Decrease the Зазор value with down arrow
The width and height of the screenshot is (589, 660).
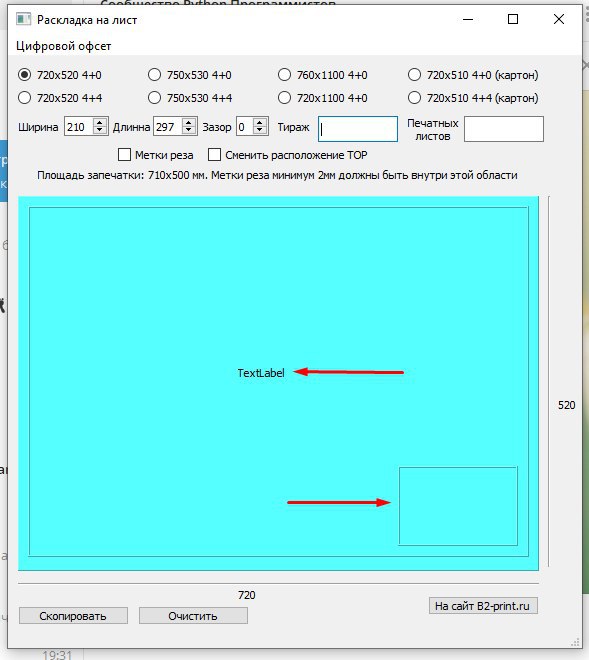point(260,130)
